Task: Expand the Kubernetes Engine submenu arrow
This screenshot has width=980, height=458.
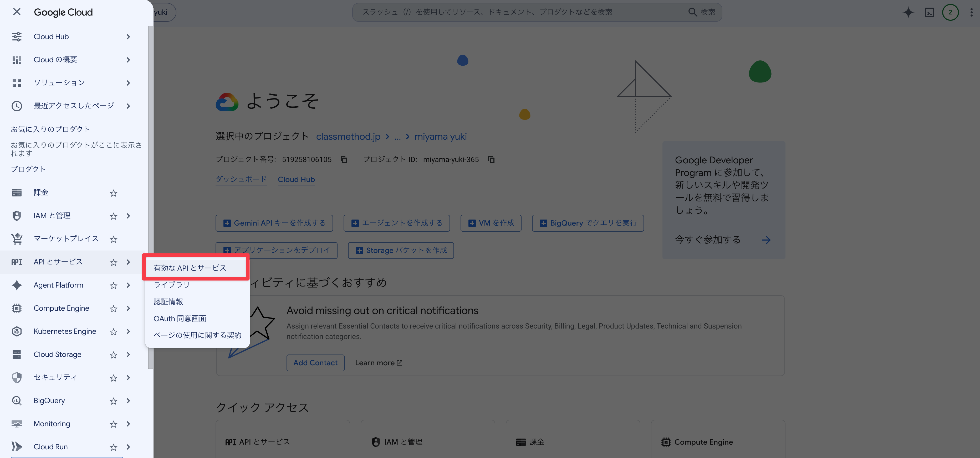Action: (x=128, y=331)
